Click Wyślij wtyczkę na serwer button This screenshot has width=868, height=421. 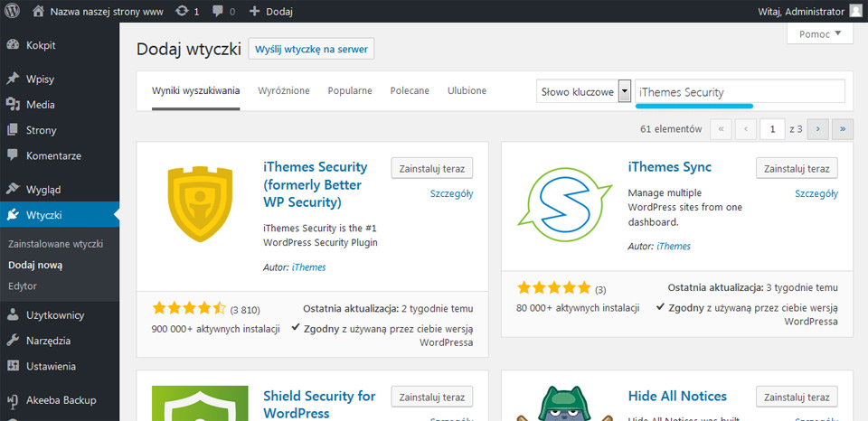(312, 49)
